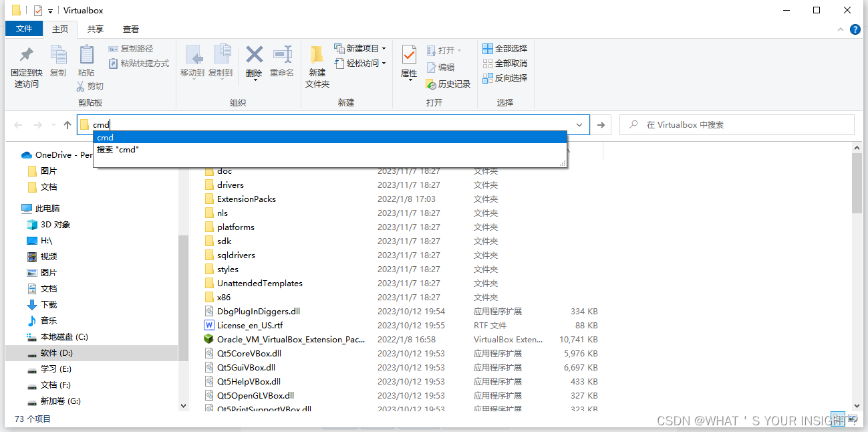
Task: Click Select none (全部取消)
Action: [505, 63]
